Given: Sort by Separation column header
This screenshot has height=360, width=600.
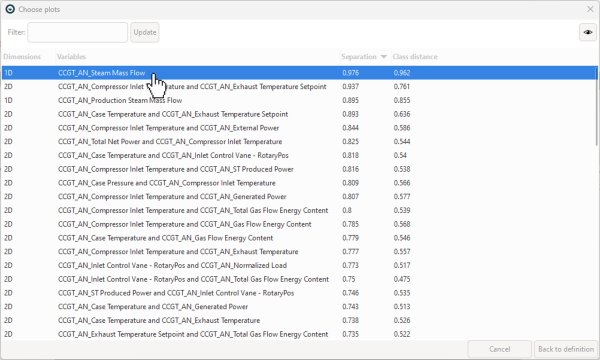Looking at the screenshot, I should (364, 57).
